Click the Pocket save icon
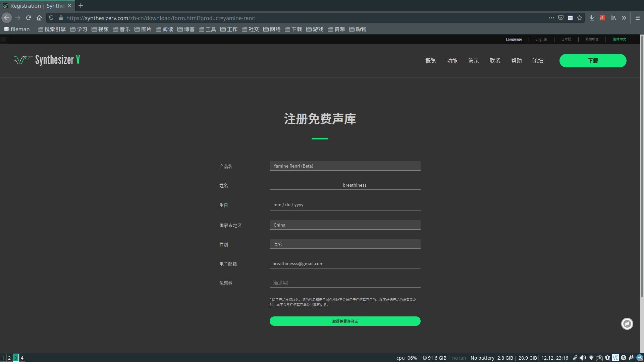The width and height of the screenshot is (644, 362). point(561,18)
